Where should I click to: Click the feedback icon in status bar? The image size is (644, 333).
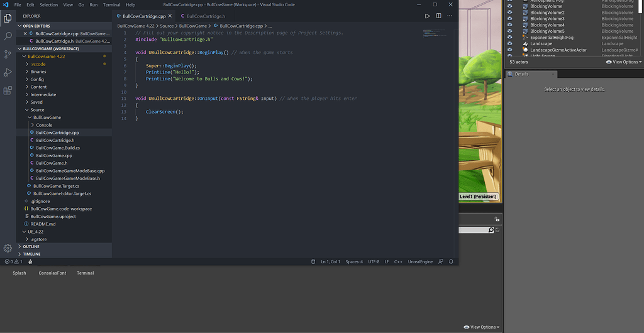coord(441,261)
